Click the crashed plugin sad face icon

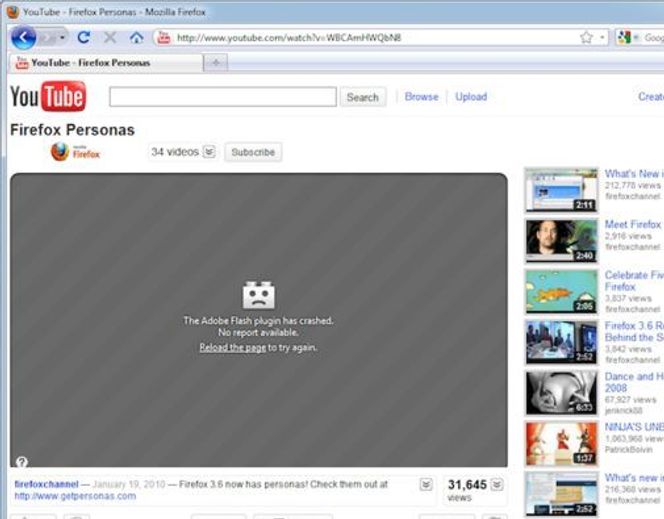pos(258,295)
